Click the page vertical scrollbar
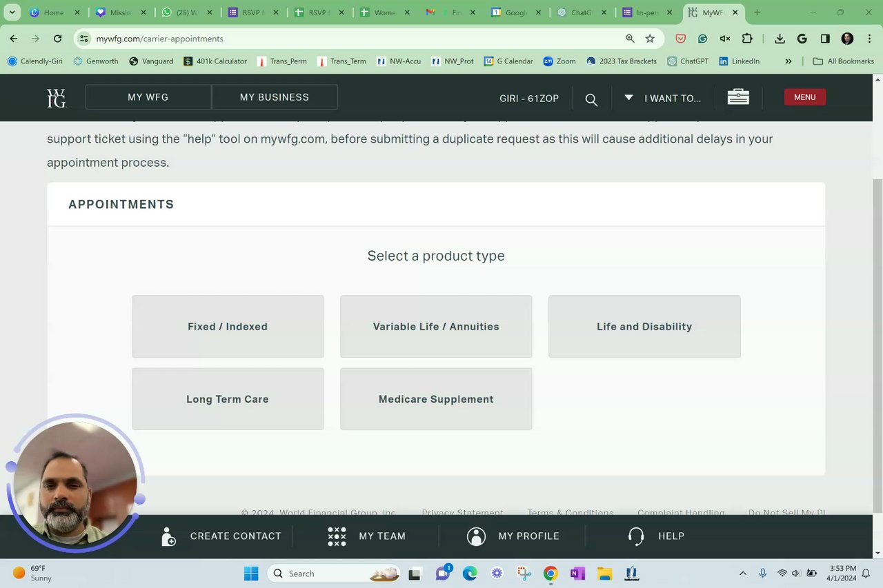Viewport: 883px width, 588px height. 877,345
